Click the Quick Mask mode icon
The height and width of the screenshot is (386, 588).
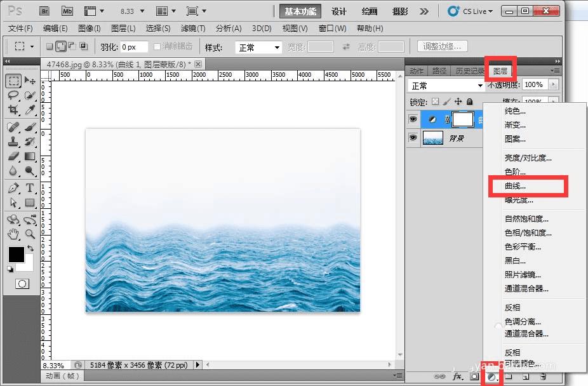click(22, 284)
